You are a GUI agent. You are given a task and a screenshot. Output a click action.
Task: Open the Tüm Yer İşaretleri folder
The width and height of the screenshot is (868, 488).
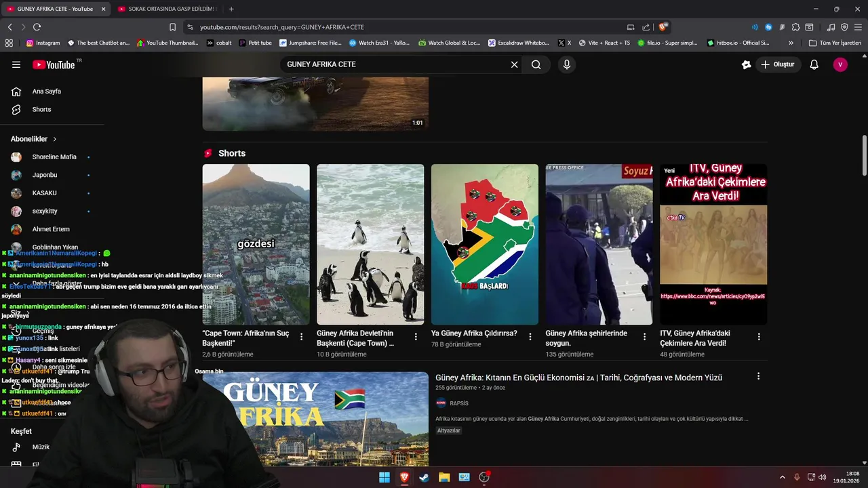(x=835, y=43)
